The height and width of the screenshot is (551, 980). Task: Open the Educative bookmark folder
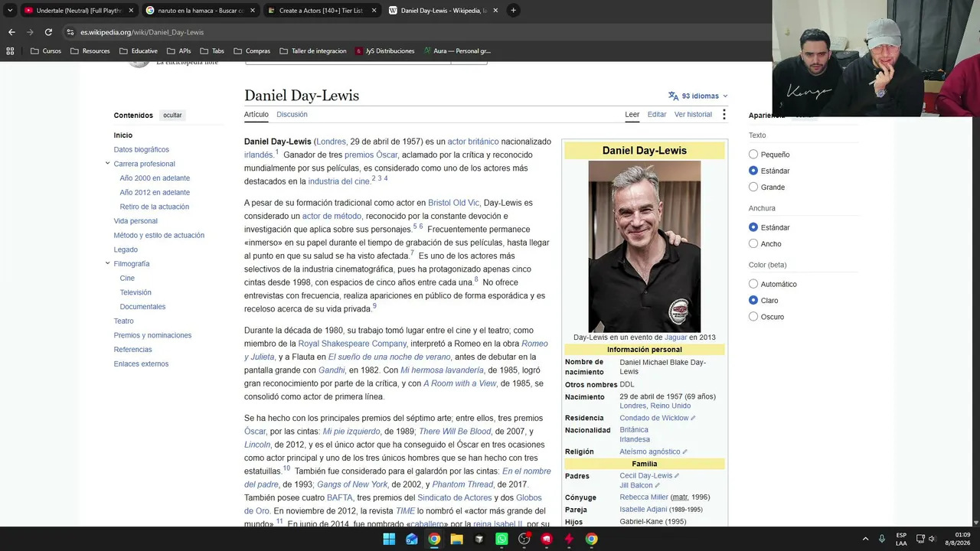click(x=138, y=51)
